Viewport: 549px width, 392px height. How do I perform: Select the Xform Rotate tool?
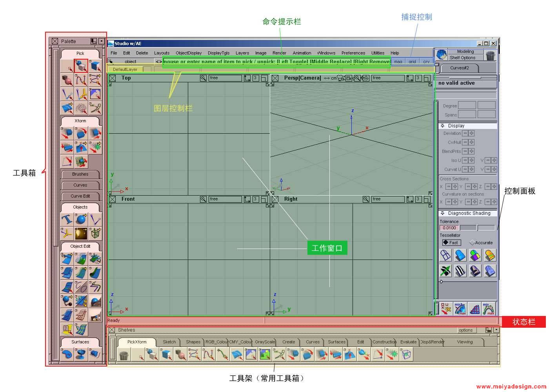(x=81, y=133)
